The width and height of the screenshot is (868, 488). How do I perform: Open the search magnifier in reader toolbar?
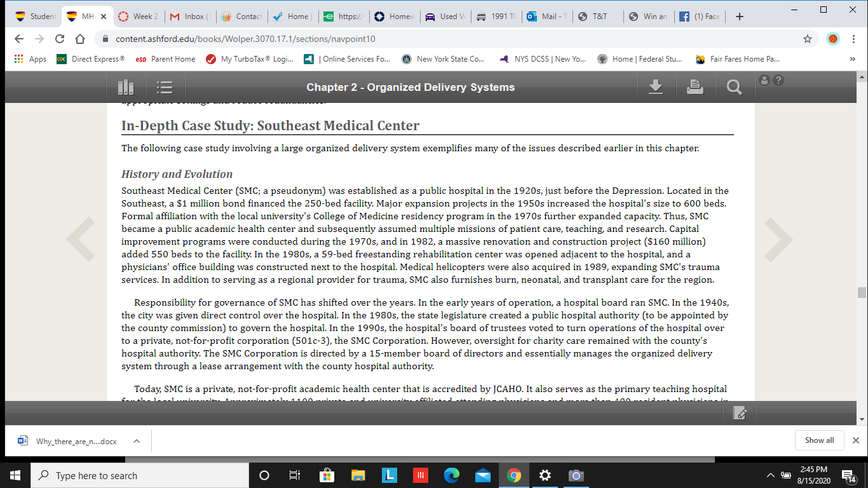(x=734, y=88)
